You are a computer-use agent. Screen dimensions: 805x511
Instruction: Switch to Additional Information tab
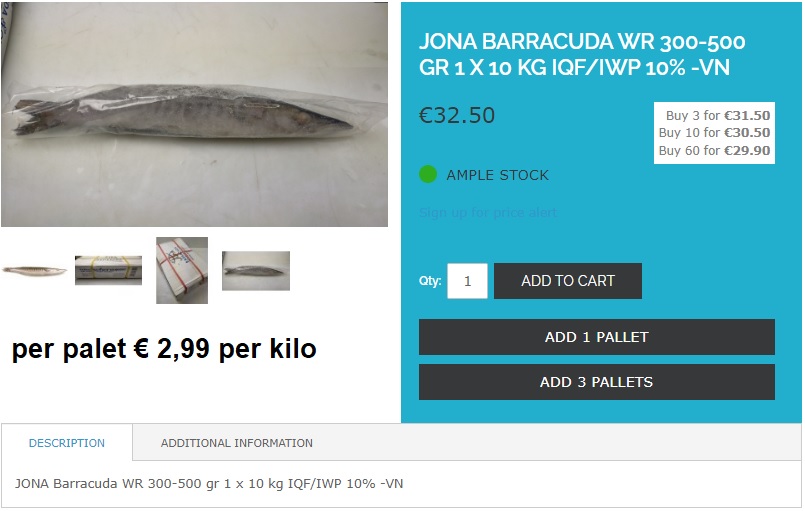click(x=237, y=443)
